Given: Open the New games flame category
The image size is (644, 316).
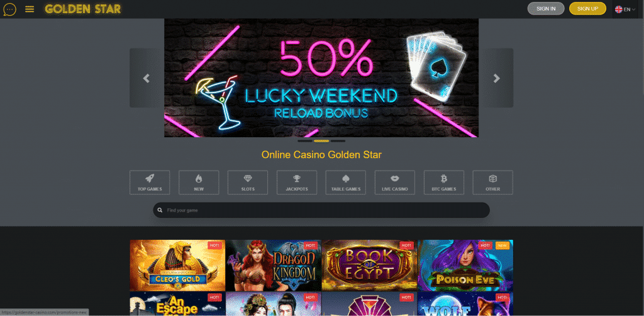Looking at the screenshot, I should pos(199,183).
